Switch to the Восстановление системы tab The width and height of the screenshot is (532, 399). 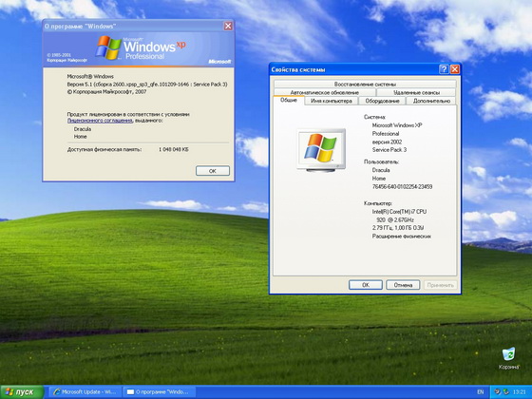(365, 84)
